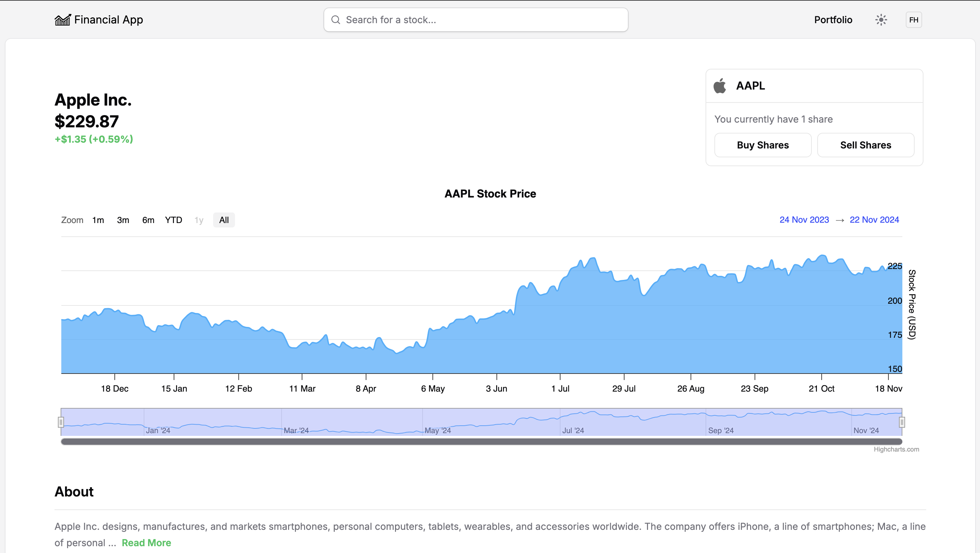Edit the end date 22 Nov 2024
The height and width of the screenshot is (553, 980).
pyautogui.click(x=874, y=219)
